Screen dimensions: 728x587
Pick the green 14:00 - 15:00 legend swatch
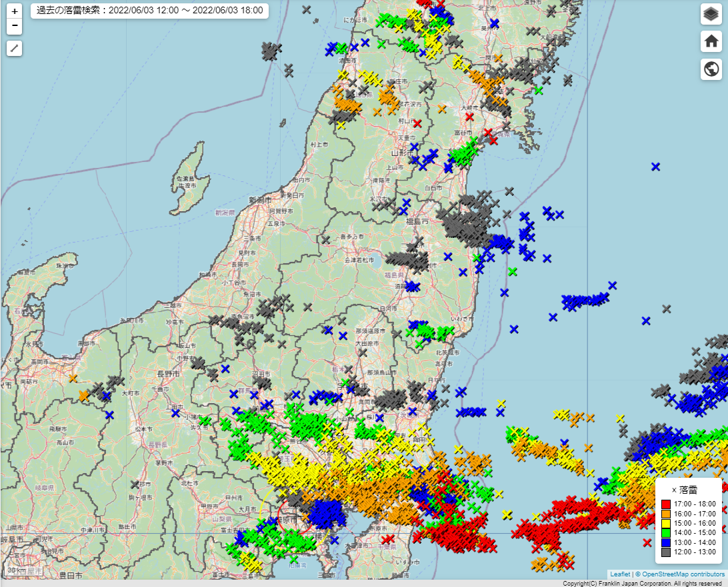coord(666,532)
